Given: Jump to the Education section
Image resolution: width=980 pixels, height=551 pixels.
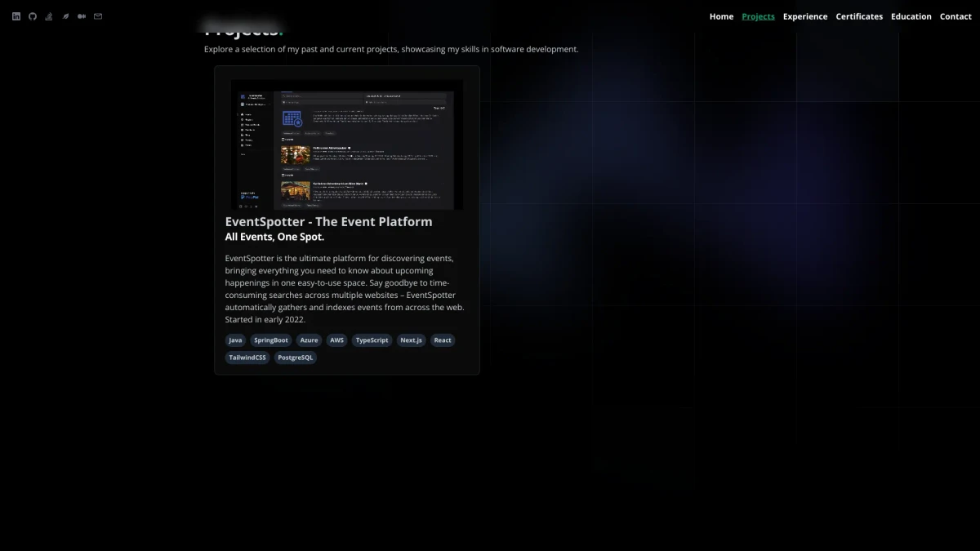Looking at the screenshot, I should point(911,16).
